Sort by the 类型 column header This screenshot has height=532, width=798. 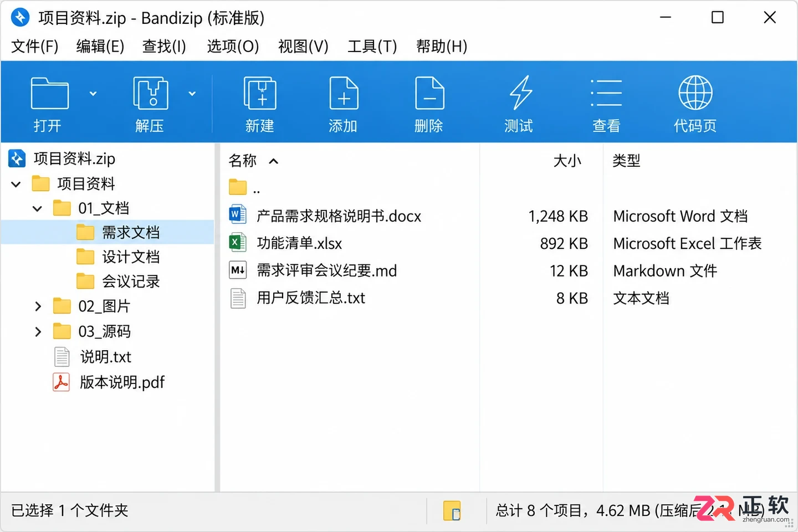(x=626, y=161)
